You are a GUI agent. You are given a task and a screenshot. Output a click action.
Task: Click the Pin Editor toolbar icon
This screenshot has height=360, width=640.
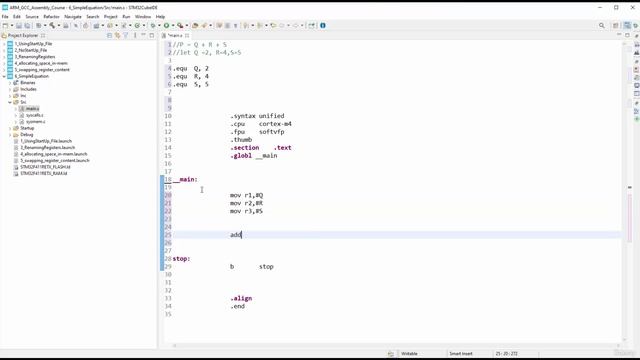[x=311, y=25]
